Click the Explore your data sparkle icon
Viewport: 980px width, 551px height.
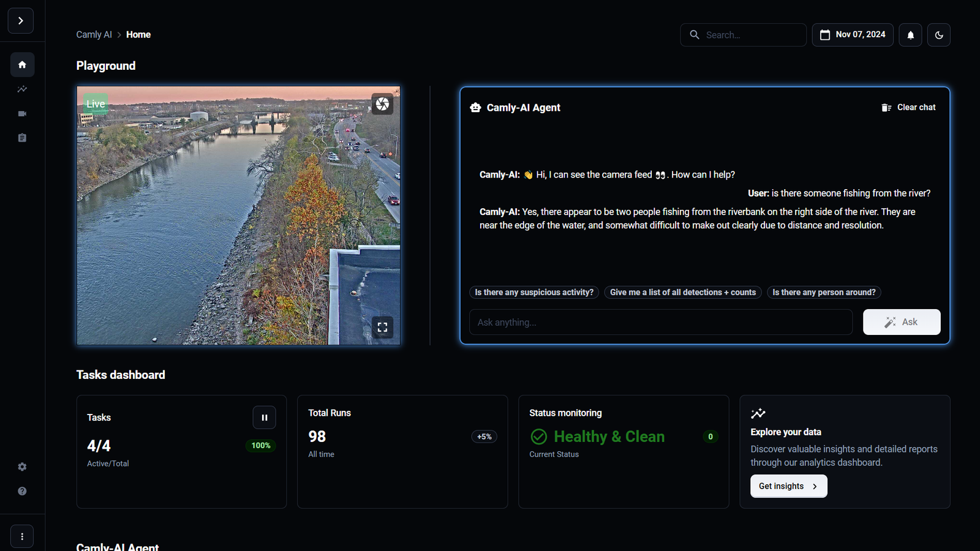pos(758,413)
